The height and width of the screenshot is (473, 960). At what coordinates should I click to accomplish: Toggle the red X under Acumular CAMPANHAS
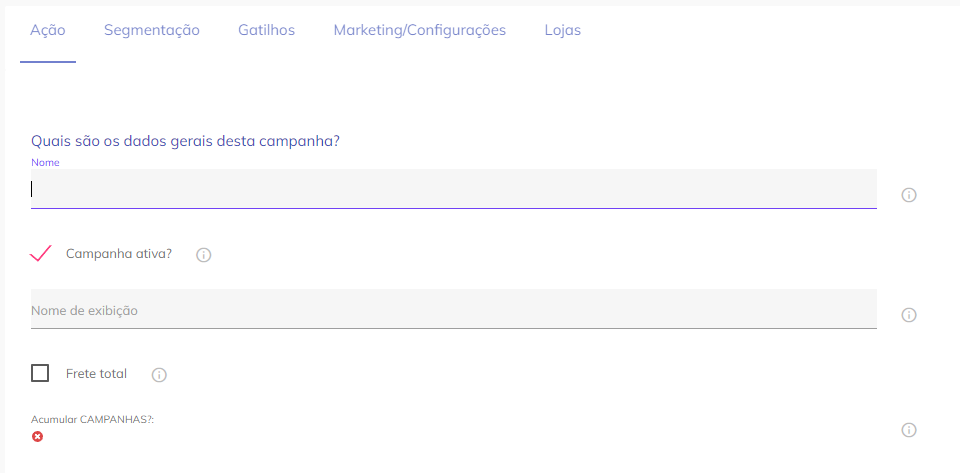pyautogui.click(x=38, y=437)
